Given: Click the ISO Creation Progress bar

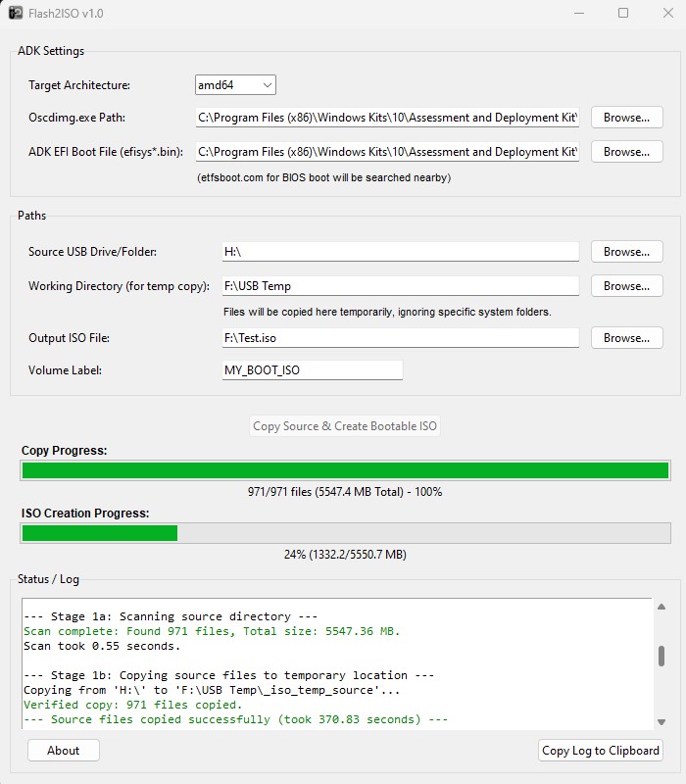Looking at the screenshot, I should [345, 533].
